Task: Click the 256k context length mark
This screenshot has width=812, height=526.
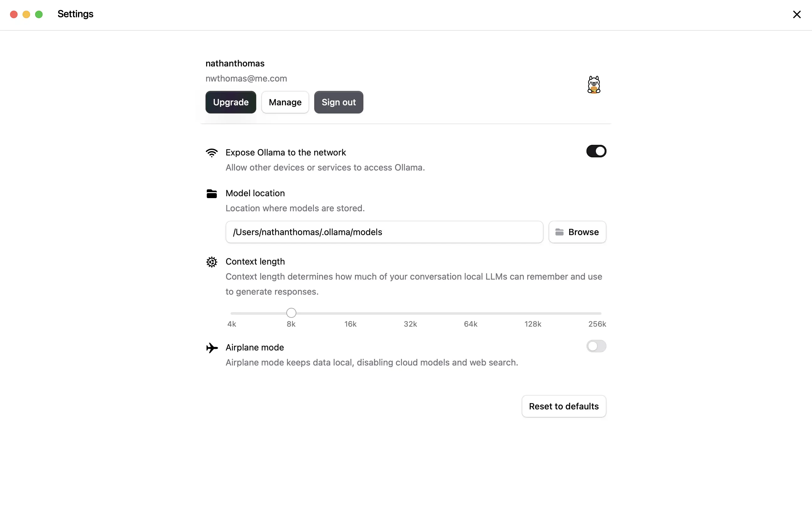Action: pyautogui.click(x=597, y=323)
